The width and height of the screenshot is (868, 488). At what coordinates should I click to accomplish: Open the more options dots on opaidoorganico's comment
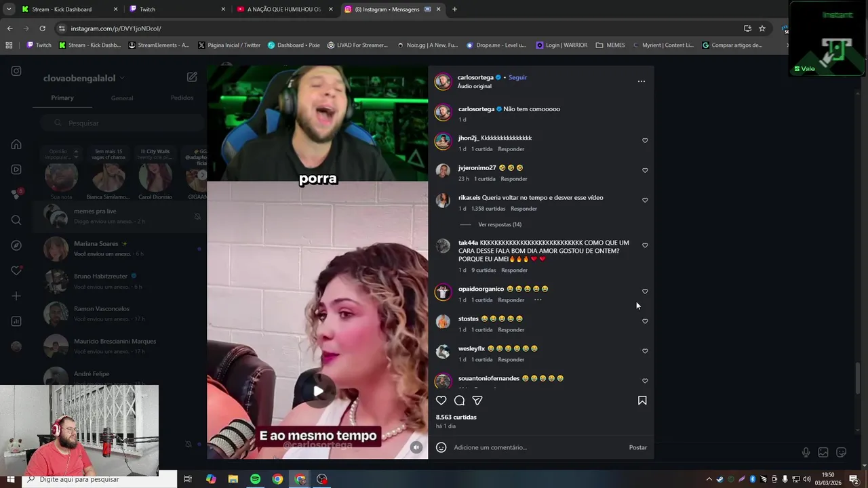[538, 300]
